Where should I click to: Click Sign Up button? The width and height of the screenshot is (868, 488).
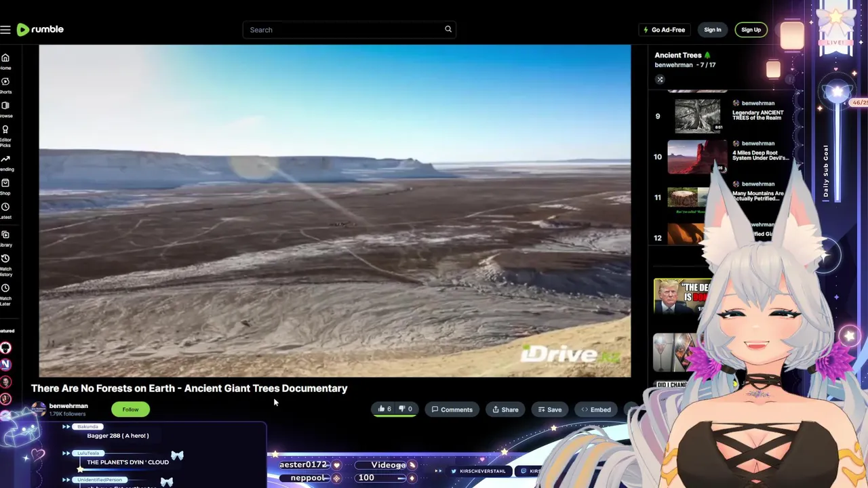[751, 30]
